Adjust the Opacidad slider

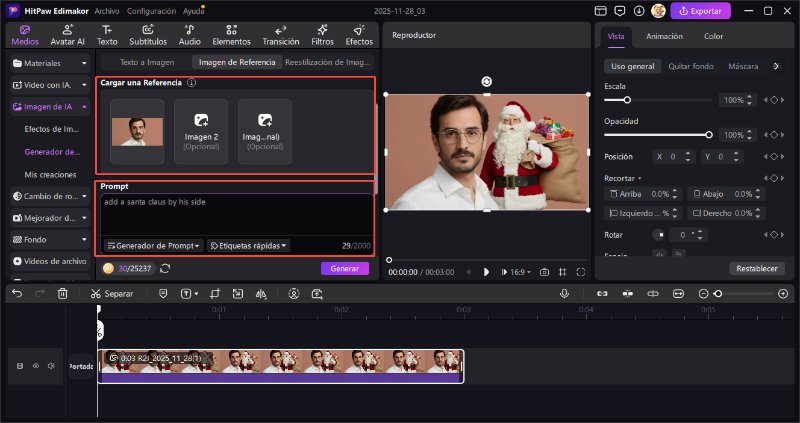tap(658, 135)
